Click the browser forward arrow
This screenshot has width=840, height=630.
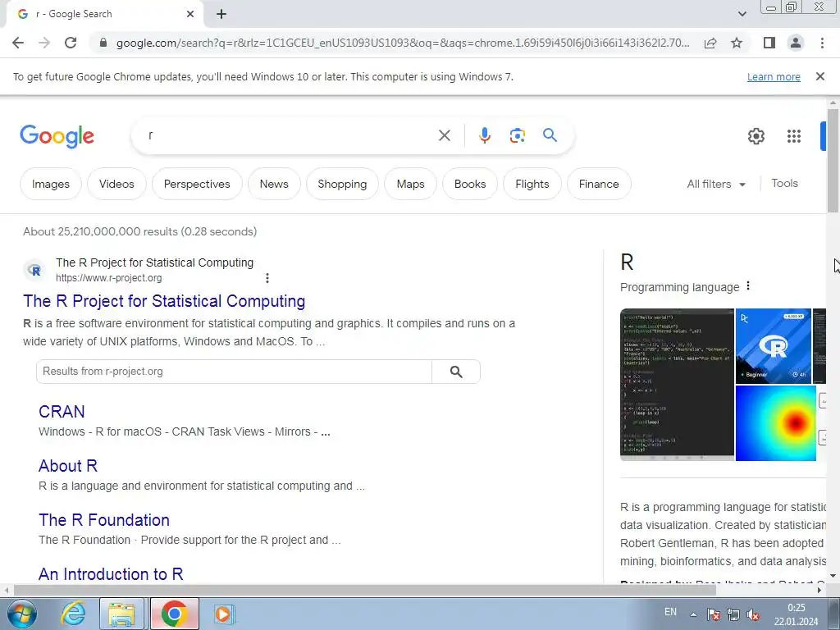pos(44,43)
